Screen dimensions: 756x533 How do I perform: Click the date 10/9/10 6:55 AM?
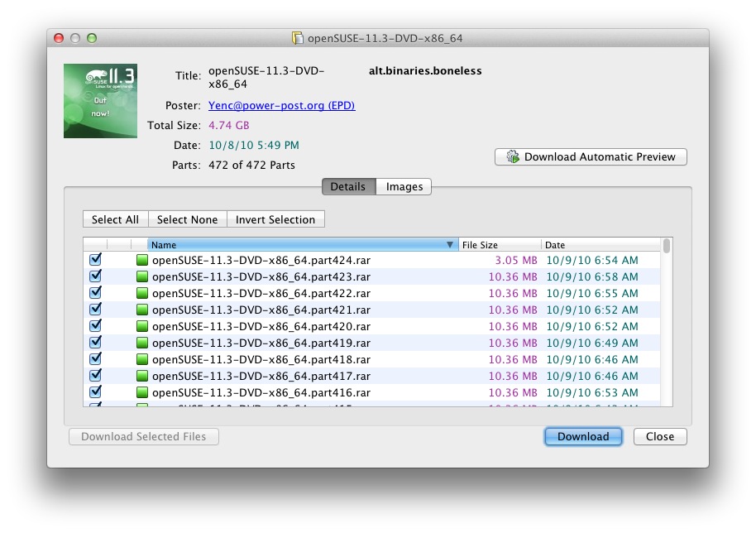coord(592,293)
